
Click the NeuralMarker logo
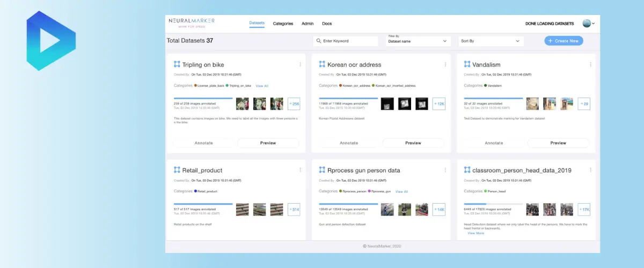pos(192,23)
